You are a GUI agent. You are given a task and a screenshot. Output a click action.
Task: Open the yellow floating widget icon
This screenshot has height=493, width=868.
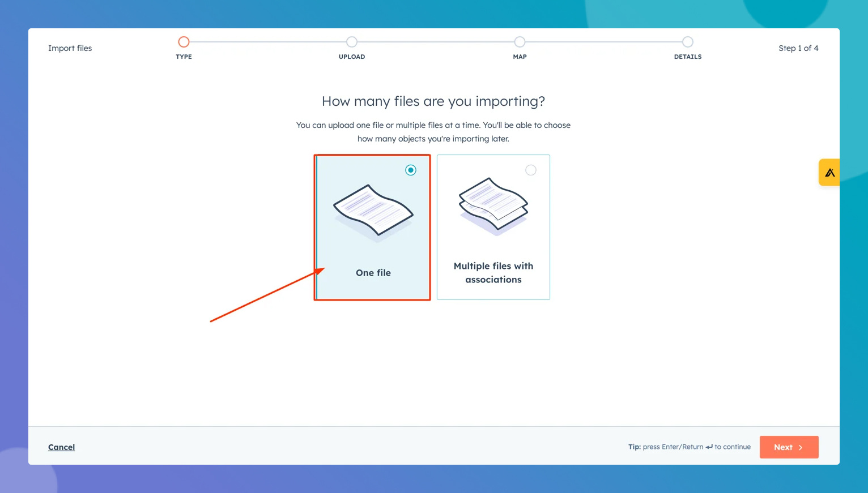tap(829, 173)
